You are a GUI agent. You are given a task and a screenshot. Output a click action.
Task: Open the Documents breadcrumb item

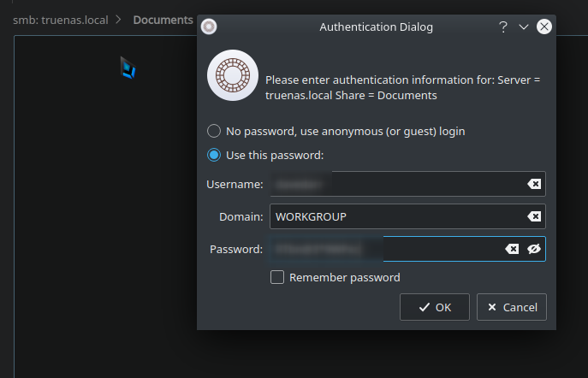(163, 20)
